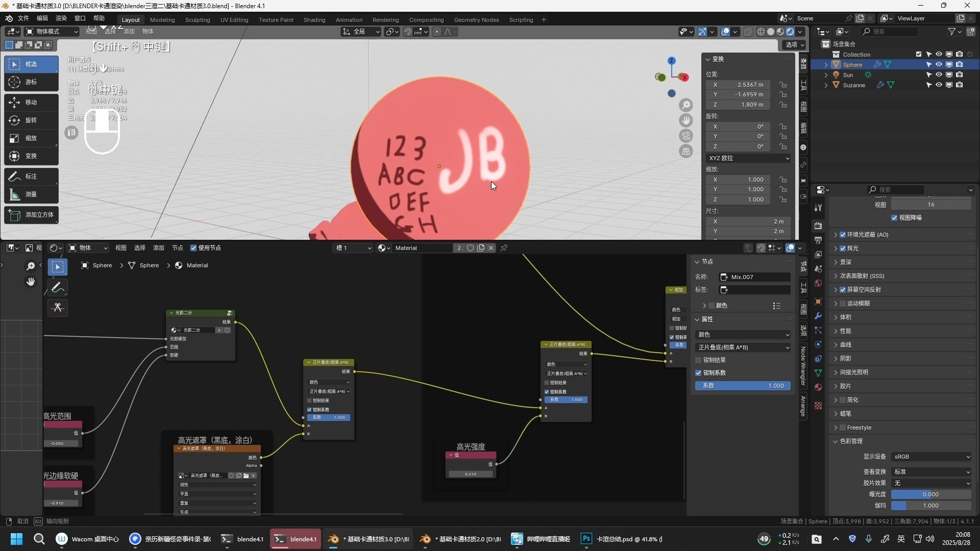Adjust the 伽玛 gamma slider
This screenshot has width=980, height=551.
(931, 506)
